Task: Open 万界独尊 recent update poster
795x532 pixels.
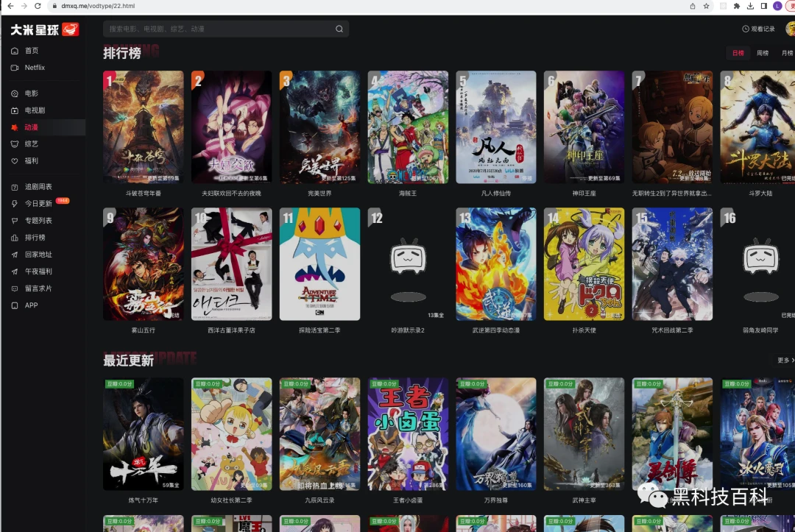Action: [496, 434]
